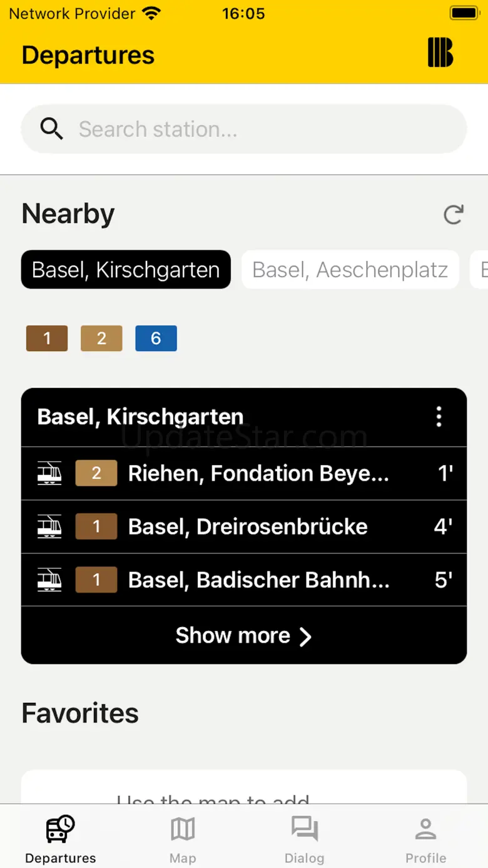488x868 pixels.
Task: Focus the Search station field
Action: [x=263, y=129]
